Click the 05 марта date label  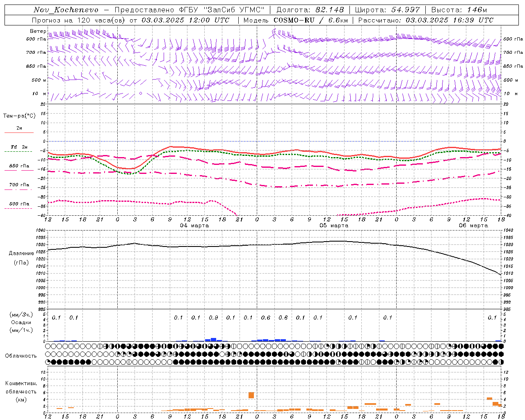(x=334, y=226)
